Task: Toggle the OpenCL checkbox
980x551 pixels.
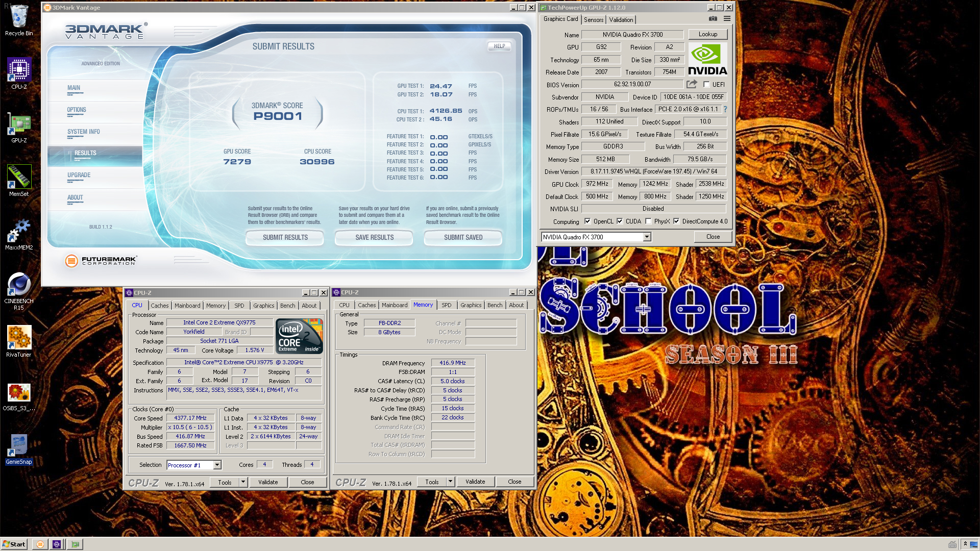Action: [x=587, y=221]
